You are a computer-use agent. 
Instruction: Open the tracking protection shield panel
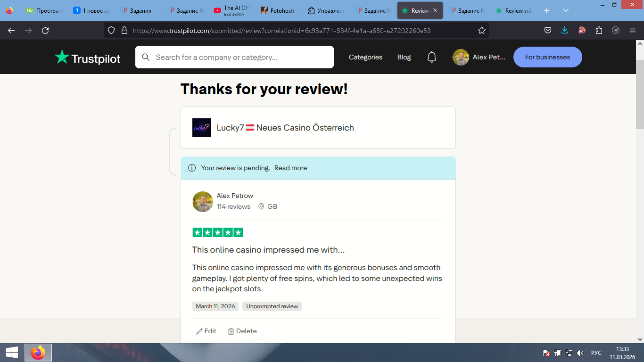[111, 31]
